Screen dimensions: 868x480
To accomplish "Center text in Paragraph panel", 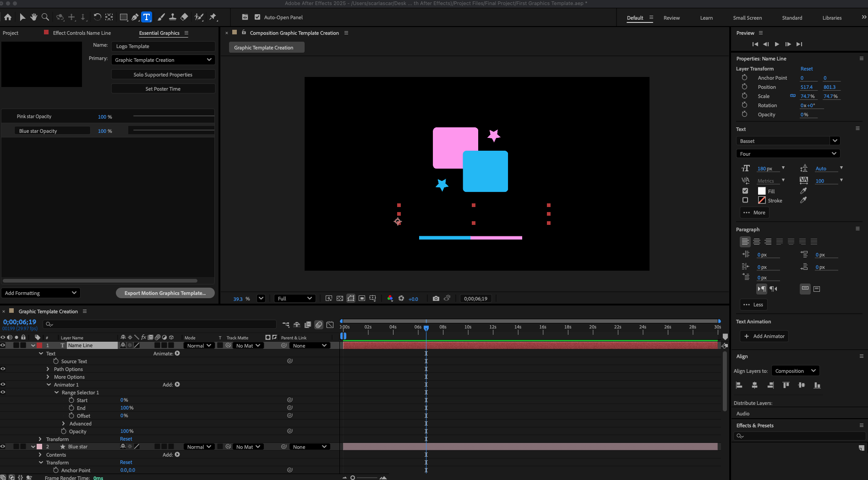I will coord(757,241).
